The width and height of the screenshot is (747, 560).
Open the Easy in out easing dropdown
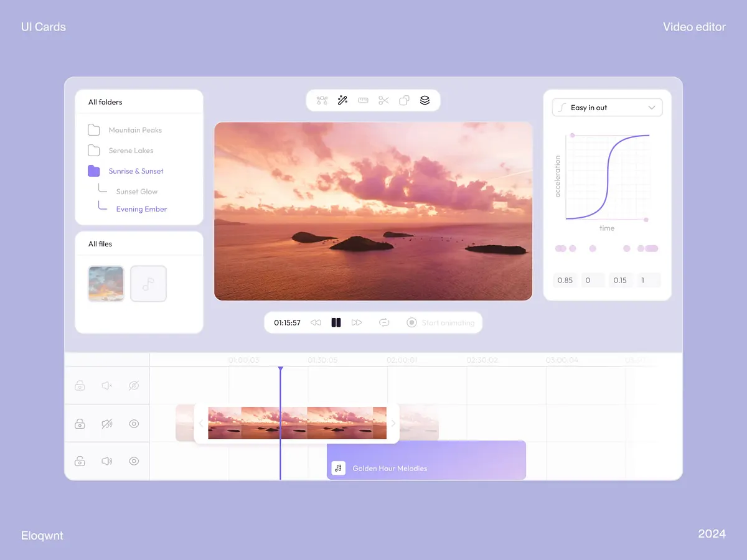point(607,107)
